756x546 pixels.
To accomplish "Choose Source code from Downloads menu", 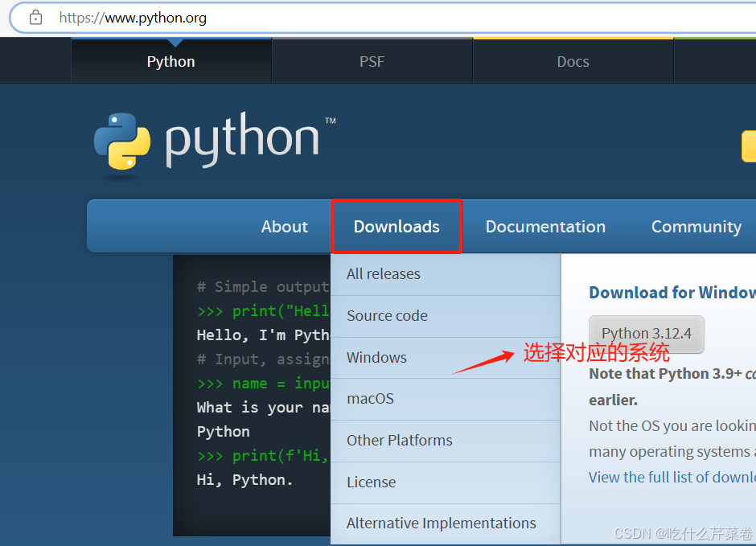I will (446, 316).
